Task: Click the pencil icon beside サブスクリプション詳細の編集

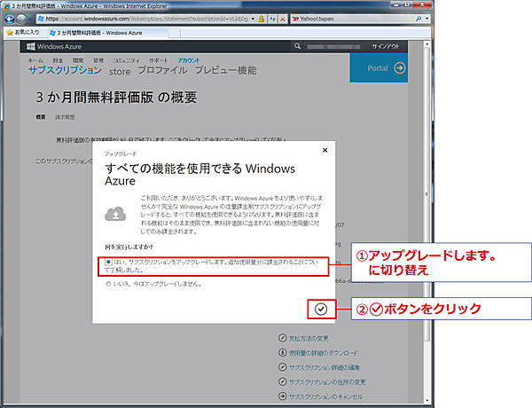Action: [x=282, y=367]
